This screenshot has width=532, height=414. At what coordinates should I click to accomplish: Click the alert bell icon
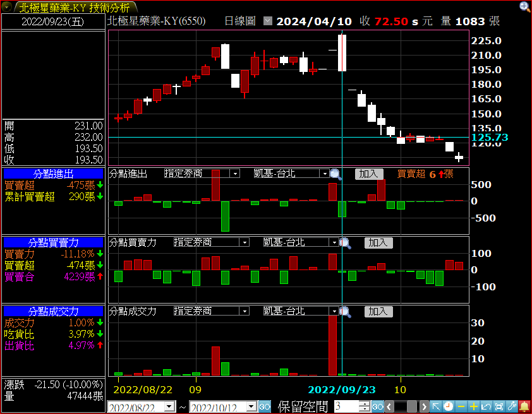point(524,406)
